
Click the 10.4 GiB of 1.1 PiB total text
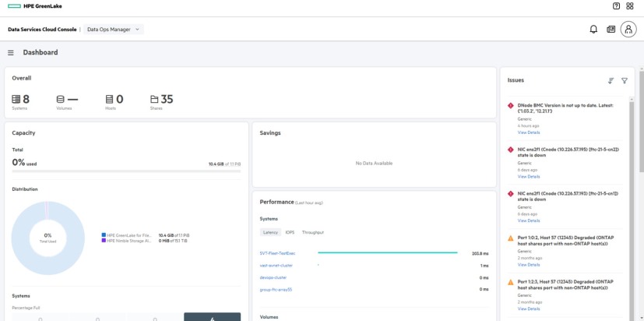(x=225, y=164)
